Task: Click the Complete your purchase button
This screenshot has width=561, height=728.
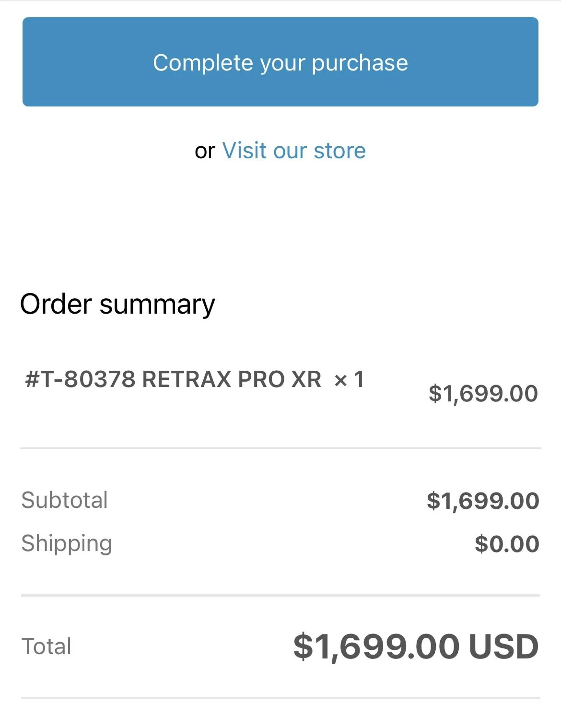Action: [x=280, y=62]
